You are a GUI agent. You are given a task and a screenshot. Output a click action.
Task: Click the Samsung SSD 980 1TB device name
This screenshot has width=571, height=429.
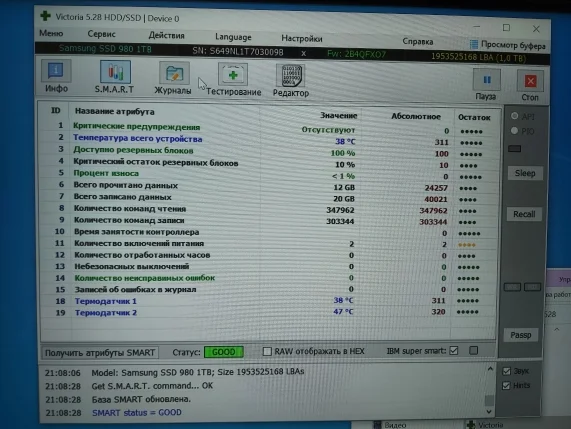[105, 49]
